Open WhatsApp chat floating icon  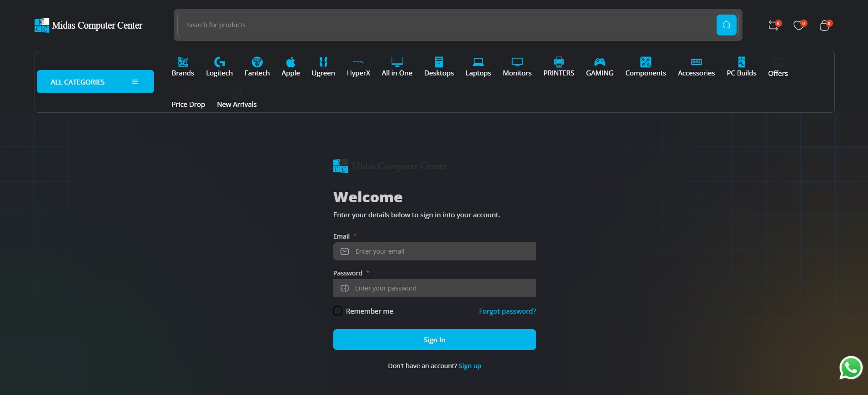[x=850, y=368]
